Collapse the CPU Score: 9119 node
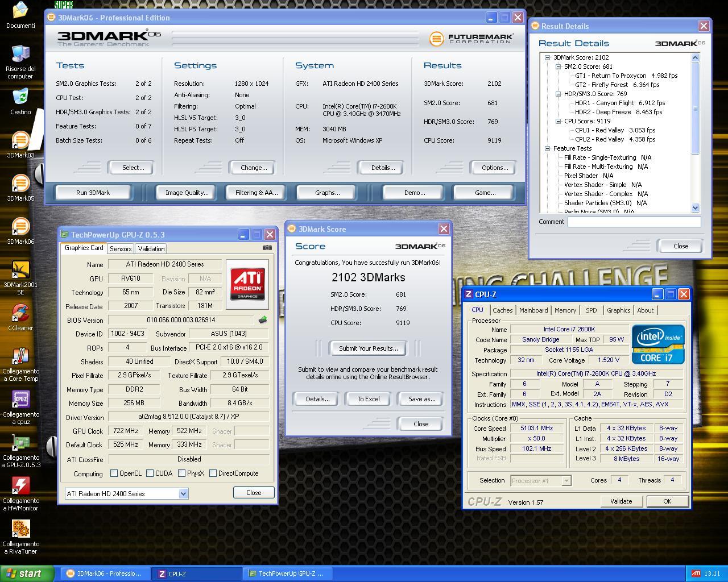 [x=558, y=121]
